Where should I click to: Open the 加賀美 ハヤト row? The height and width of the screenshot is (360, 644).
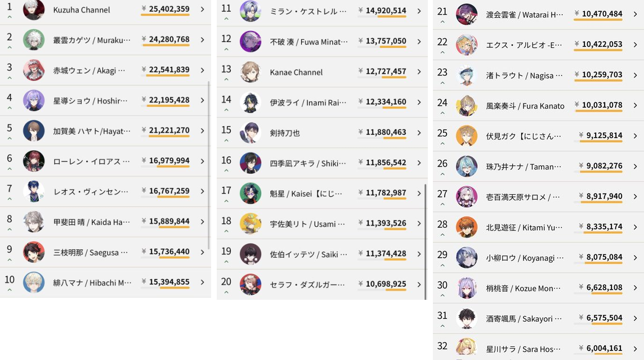pyautogui.click(x=106, y=130)
